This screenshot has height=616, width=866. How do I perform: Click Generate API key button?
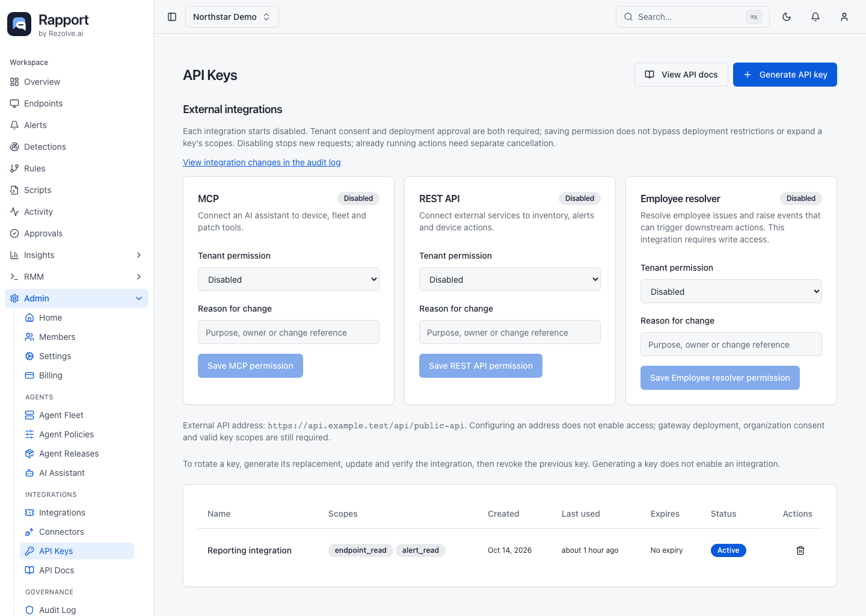(x=785, y=75)
